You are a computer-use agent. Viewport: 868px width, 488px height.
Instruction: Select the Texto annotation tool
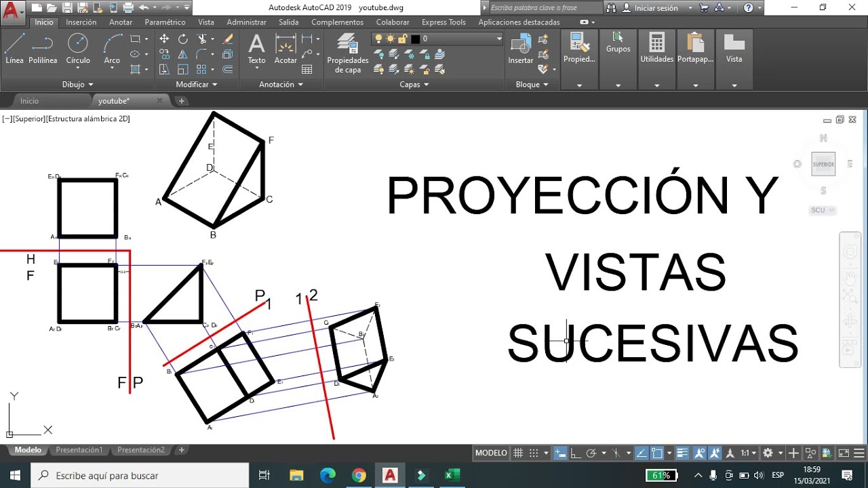coord(256,49)
